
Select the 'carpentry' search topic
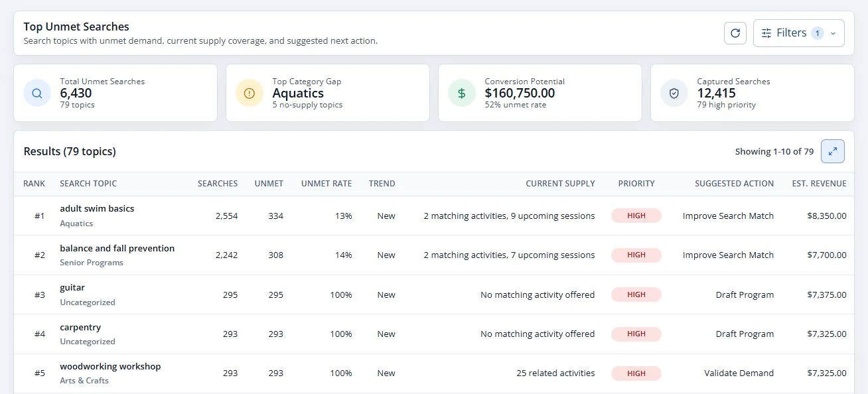[80, 327]
